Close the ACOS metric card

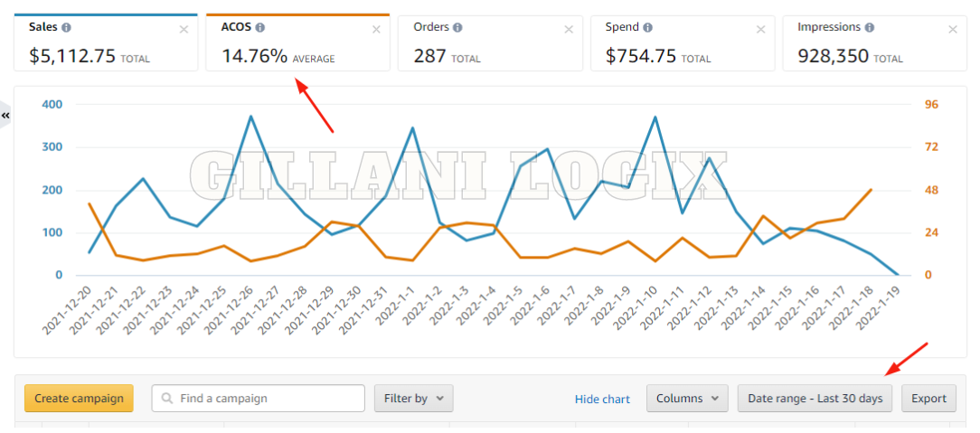click(377, 29)
